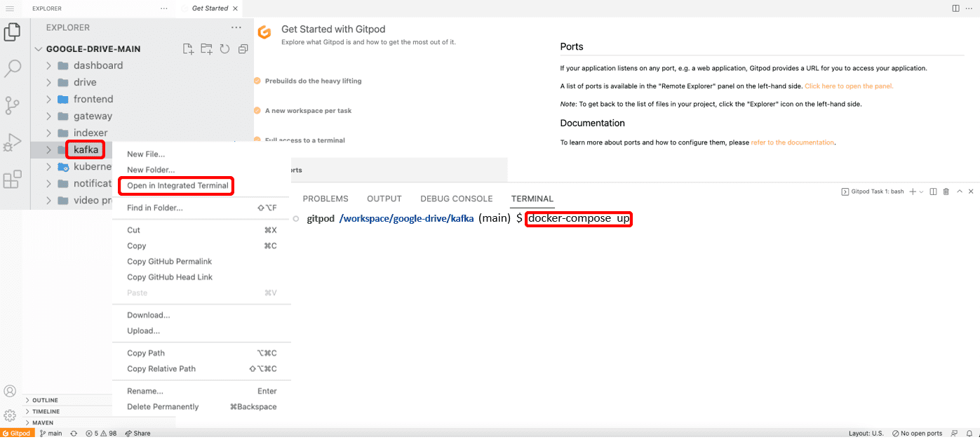Collapse all folders in Explorer icon
The image size is (980, 442).
[x=243, y=49]
